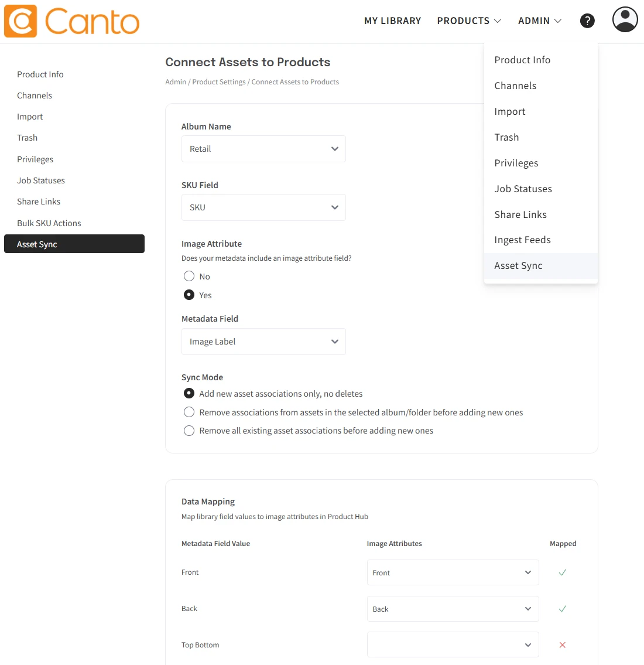Viewport: 644px width, 665px height.
Task: Select the No image attribute radio
Action: point(189,276)
